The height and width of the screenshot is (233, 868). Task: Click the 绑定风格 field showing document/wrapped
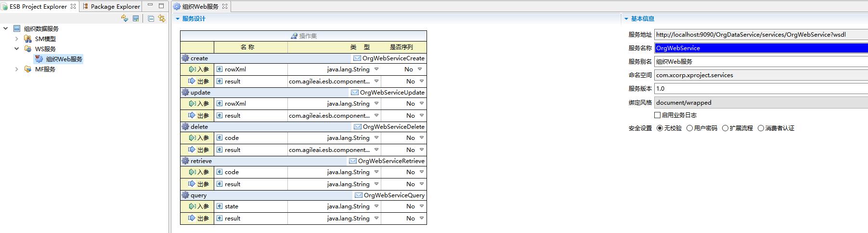(x=761, y=102)
